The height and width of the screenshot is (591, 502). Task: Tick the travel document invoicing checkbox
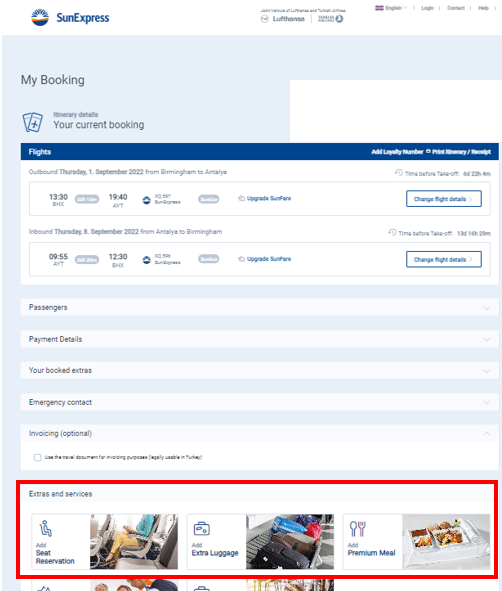(x=37, y=457)
